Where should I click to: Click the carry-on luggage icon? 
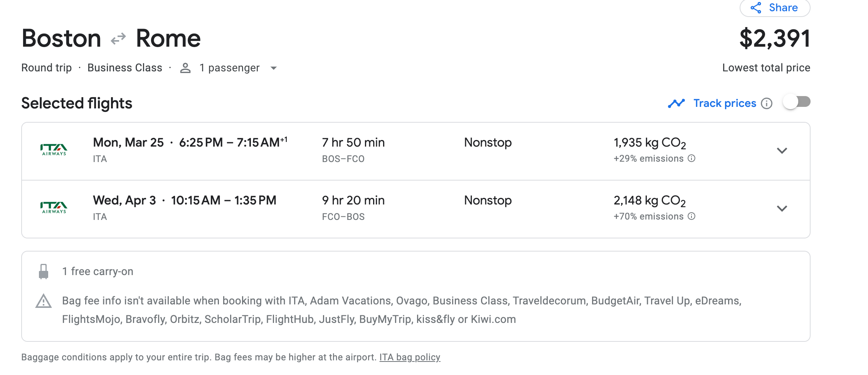point(44,272)
